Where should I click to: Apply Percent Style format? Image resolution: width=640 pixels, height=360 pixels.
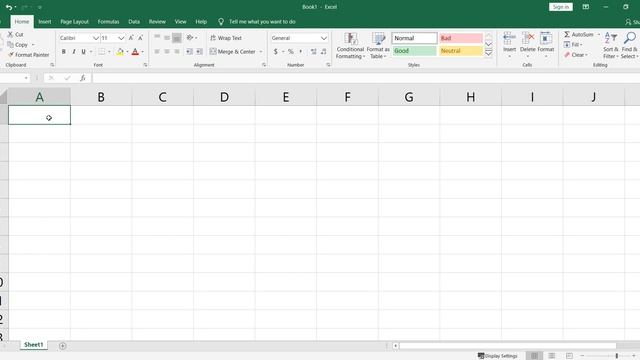[x=291, y=51]
